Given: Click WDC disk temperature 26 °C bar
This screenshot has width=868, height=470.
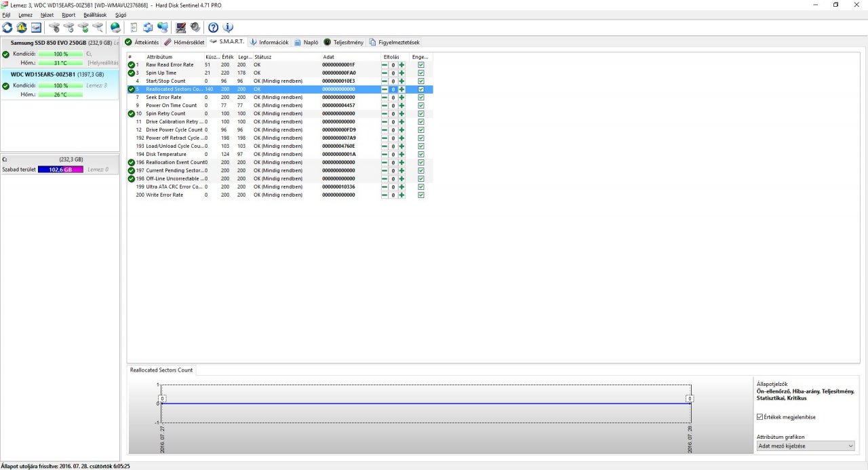Looking at the screenshot, I should [60, 94].
